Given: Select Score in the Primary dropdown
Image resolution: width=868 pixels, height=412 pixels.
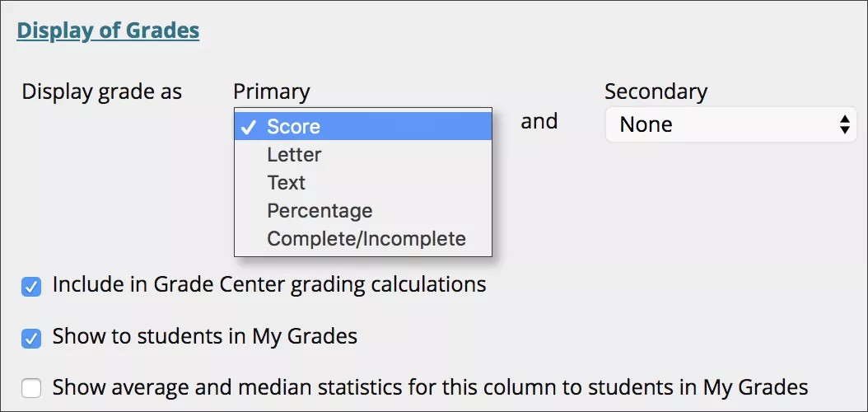Looking at the screenshot, I should click(x=293, y=127).
